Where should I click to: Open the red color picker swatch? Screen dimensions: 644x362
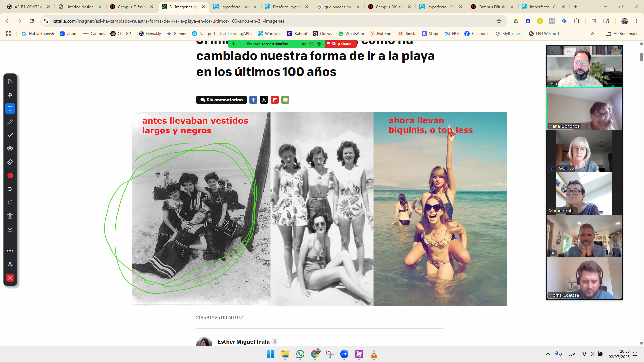[x=10, y=176]
